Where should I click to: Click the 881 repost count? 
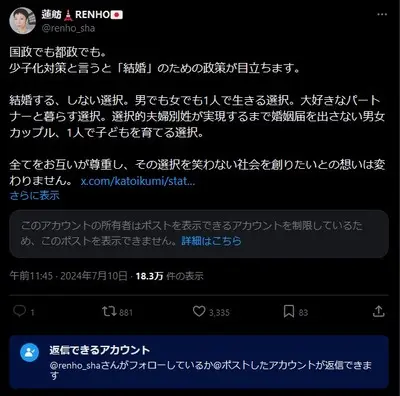(126, 313)
